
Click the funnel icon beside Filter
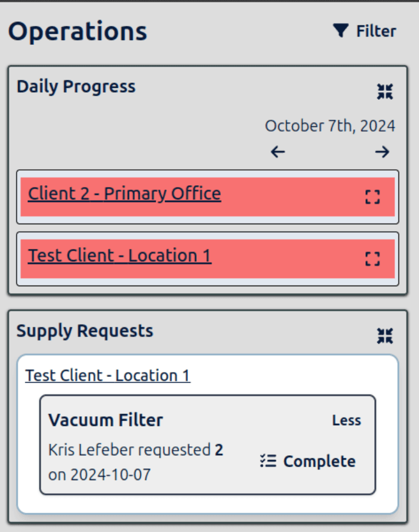(341, 31)
